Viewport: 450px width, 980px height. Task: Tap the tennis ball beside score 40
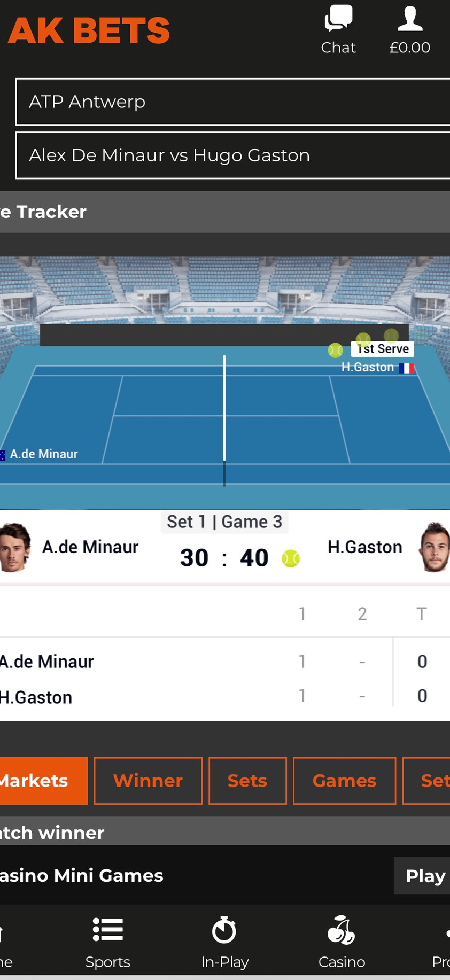[291, 558]
